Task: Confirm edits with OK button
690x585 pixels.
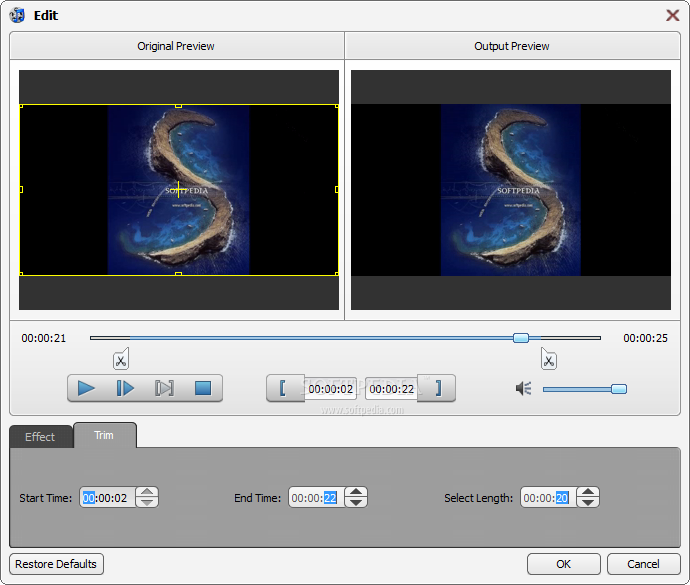Action: click(x=564, y=564)
